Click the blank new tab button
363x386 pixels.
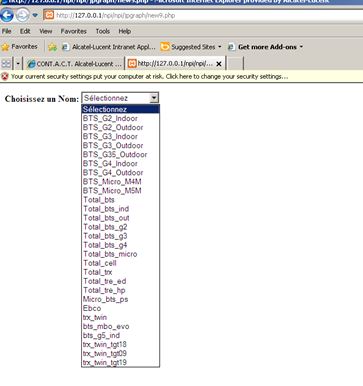pyautogui.click(x=235, y=63)
